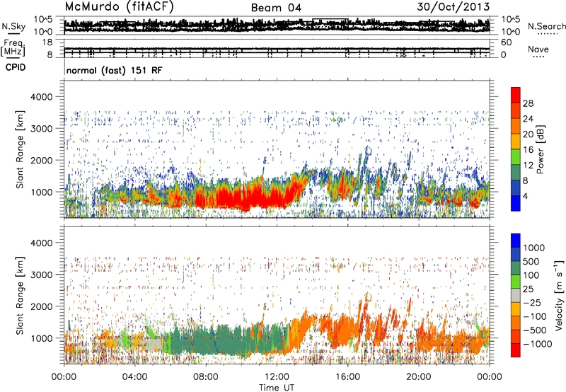The height and width of the screenshot is (392, 566).
Task: Click the '28' tick on the power colorbar
Action: [528, 103]
